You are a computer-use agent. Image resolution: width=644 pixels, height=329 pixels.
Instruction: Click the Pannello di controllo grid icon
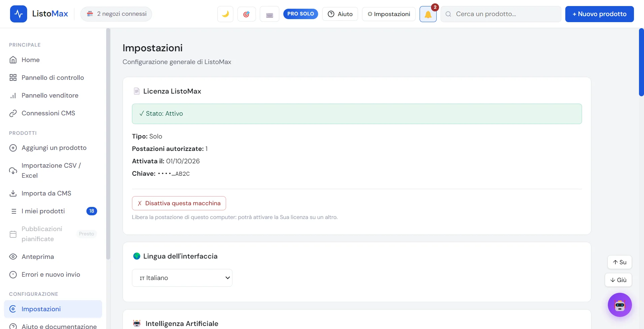(x=13, y=77)
